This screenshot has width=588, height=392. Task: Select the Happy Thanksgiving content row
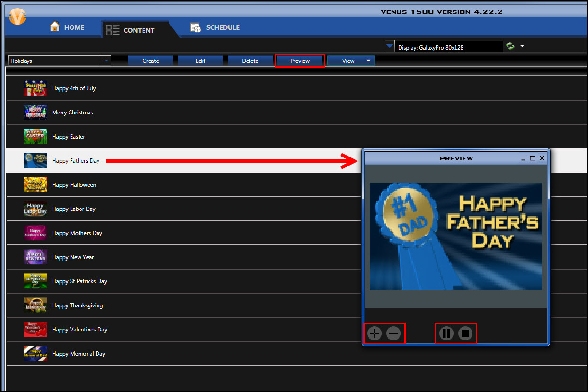pos(77,305)
